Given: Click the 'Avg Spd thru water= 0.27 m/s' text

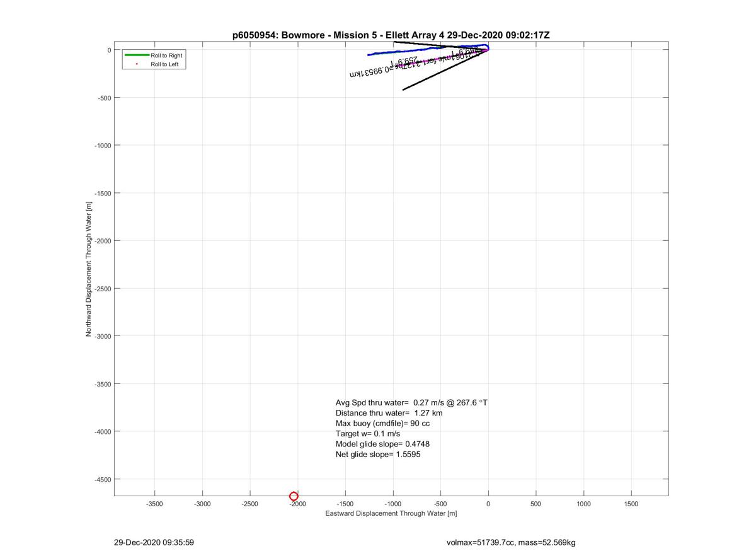Looking at the screenshot, I should click(411, 402).
